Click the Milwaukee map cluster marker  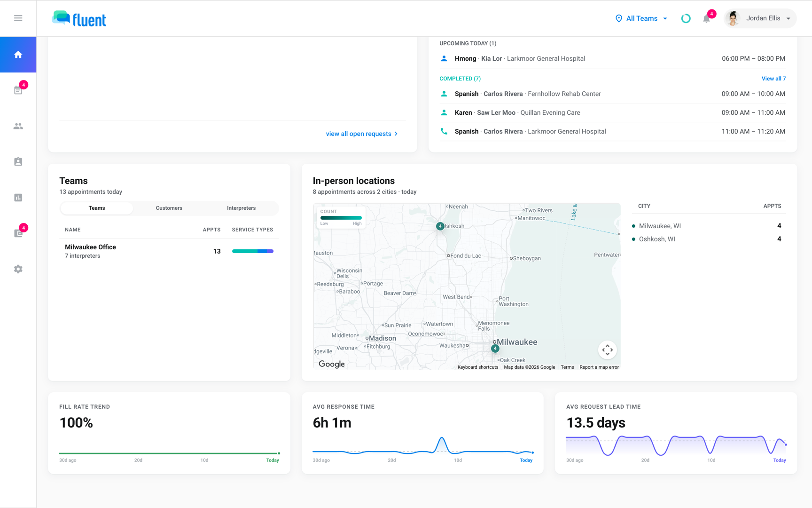pos(495,349)
